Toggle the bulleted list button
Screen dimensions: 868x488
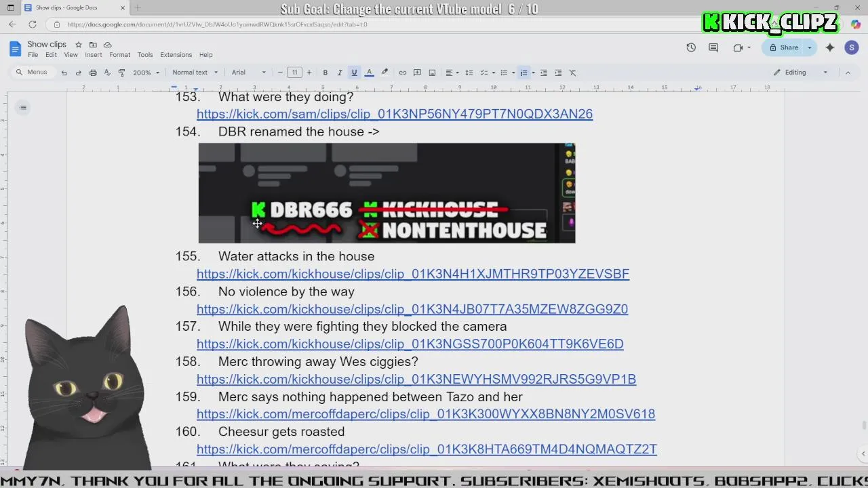503,73
